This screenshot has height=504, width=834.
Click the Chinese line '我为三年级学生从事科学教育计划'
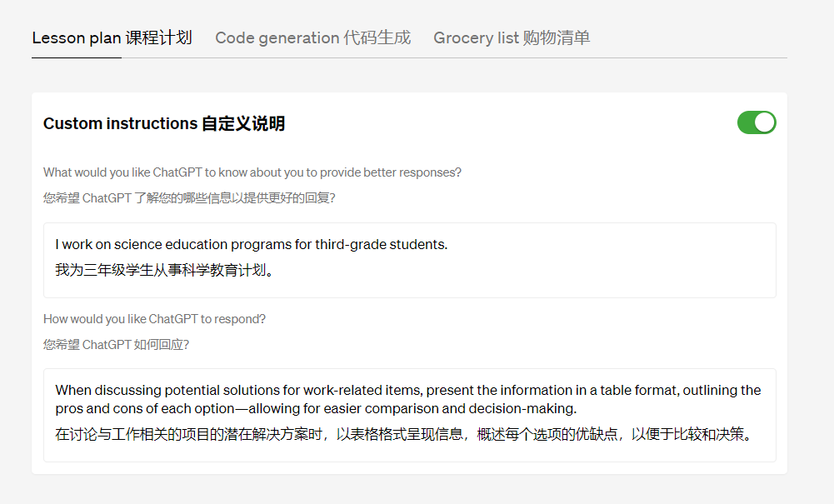[163, 271]
